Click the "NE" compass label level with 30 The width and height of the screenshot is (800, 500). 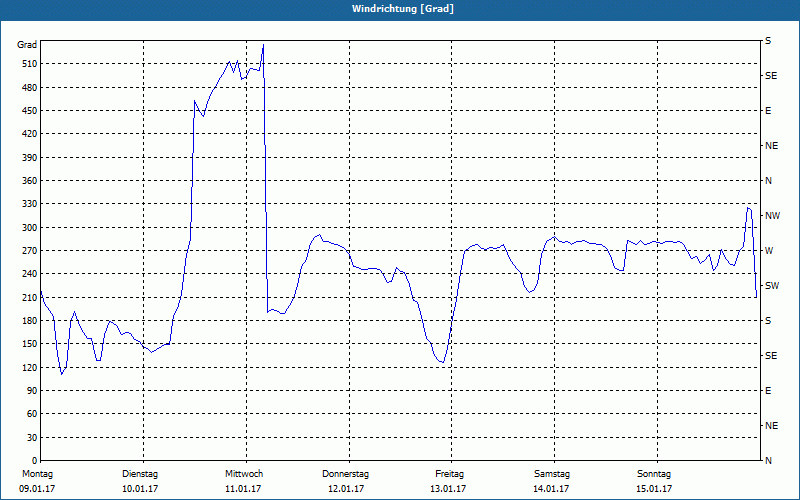(x=772, y=426)
